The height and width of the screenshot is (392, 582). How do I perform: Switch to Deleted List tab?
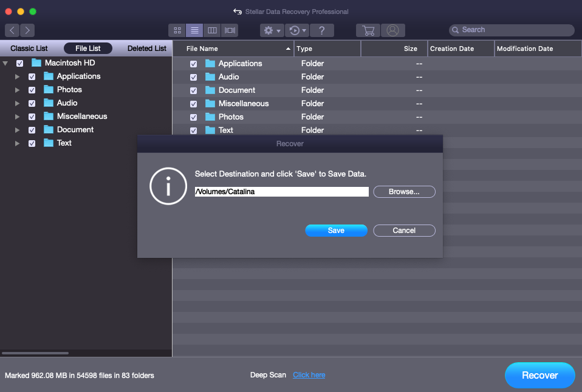(x=146, y=48)
